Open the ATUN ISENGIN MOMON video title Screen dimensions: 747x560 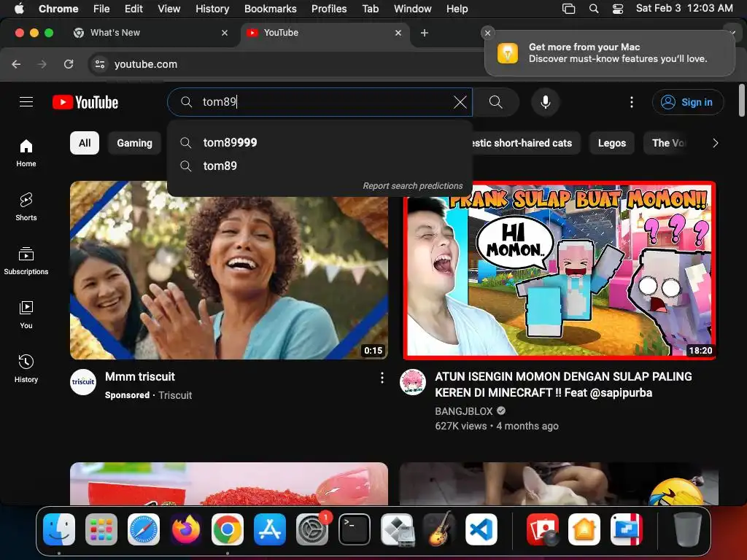tap(564, 384)
